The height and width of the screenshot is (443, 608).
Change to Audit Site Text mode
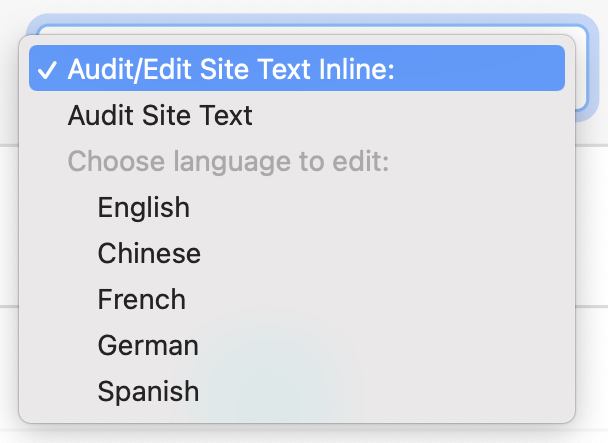[160, 115]
